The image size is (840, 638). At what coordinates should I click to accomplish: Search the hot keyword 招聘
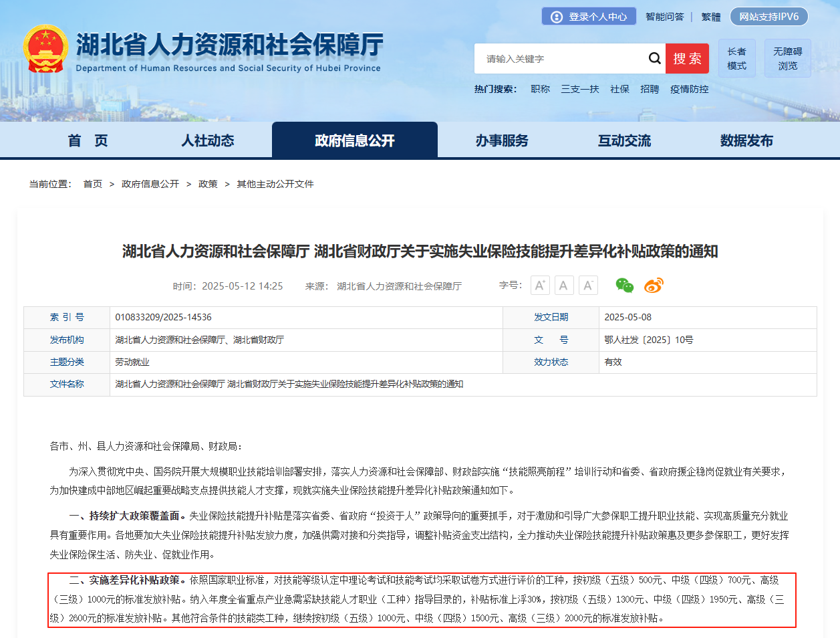pos(650,89)
